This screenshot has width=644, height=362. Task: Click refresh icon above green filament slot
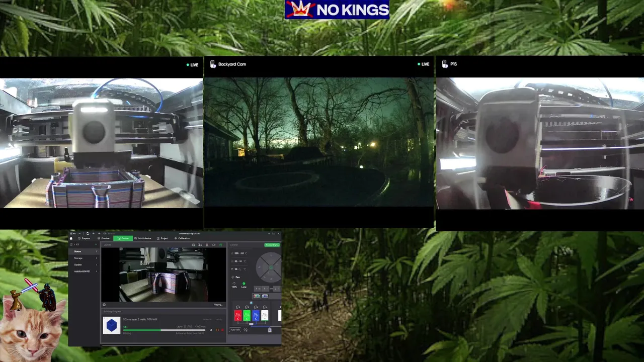coord(247,307)
